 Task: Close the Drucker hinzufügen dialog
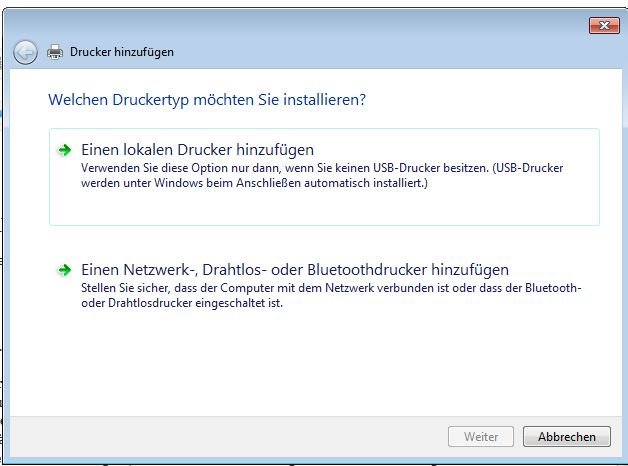(604, 26)
